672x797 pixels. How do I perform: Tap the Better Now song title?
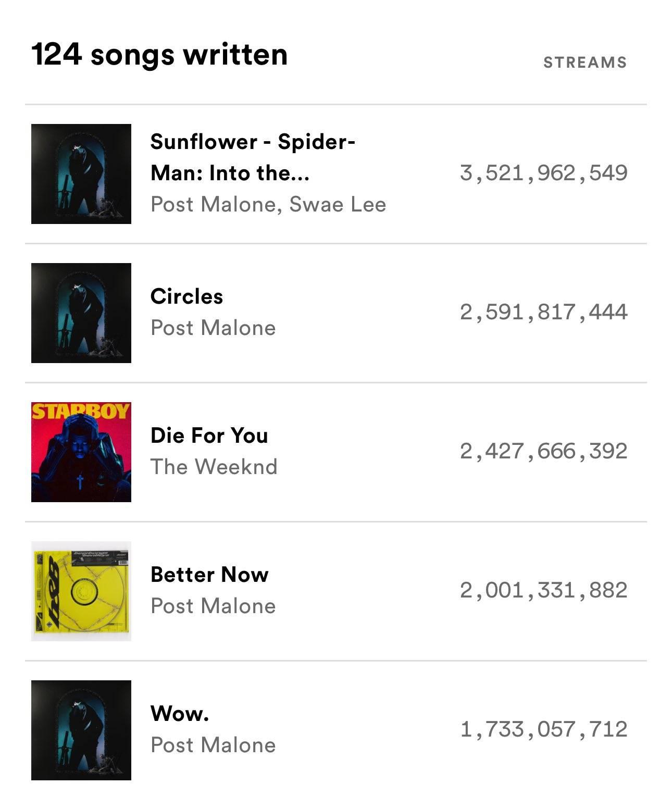click(209, 575)
